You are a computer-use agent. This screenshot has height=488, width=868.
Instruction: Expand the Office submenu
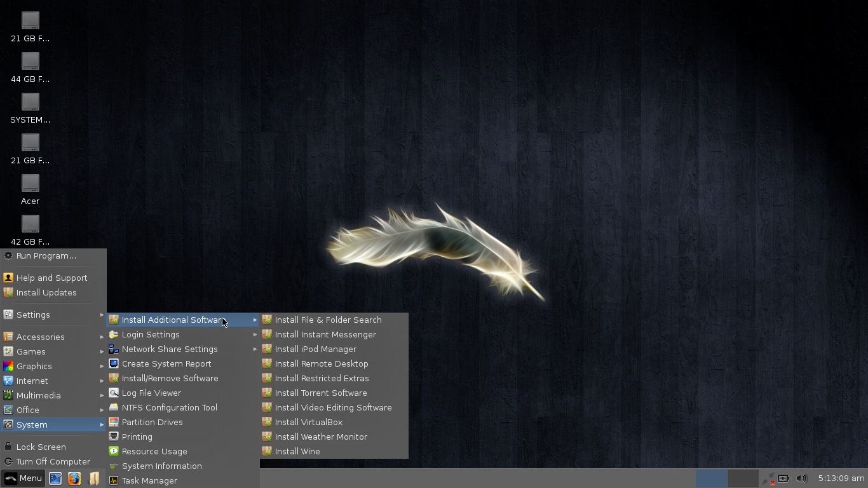click(x=53, y=410)
